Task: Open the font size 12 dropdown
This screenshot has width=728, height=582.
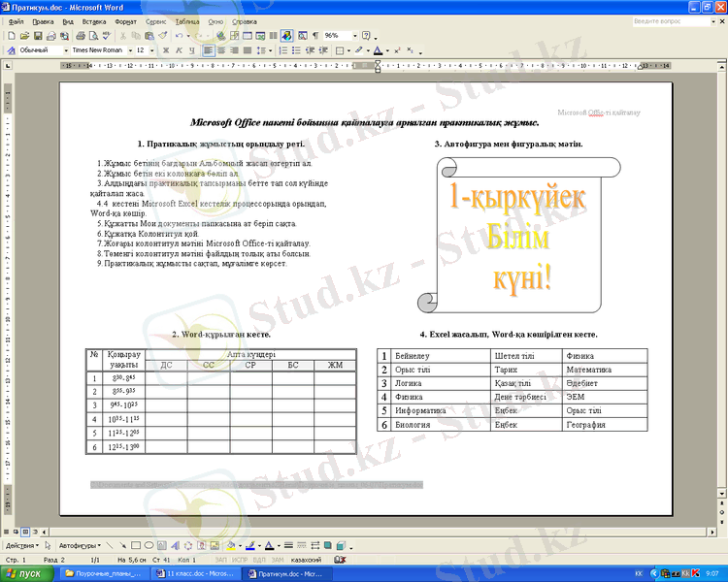Action: click(x=152, y=49)
